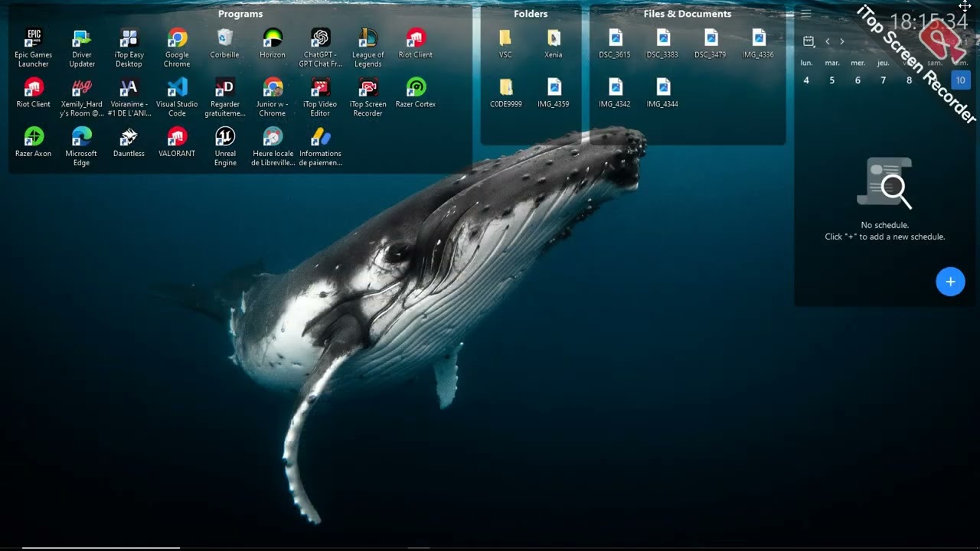
Task: Open the Junior w - Chrome shortcut
Action: tap(273, 97)
